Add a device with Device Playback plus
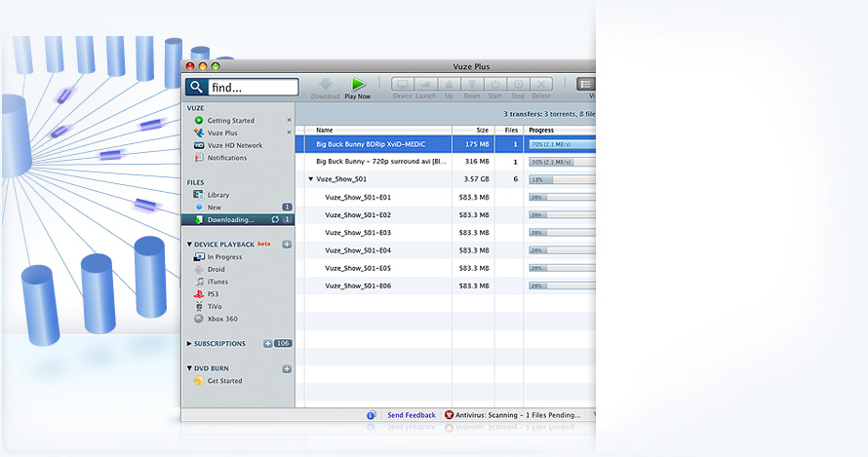868x457 pixels. coord(287,244)
